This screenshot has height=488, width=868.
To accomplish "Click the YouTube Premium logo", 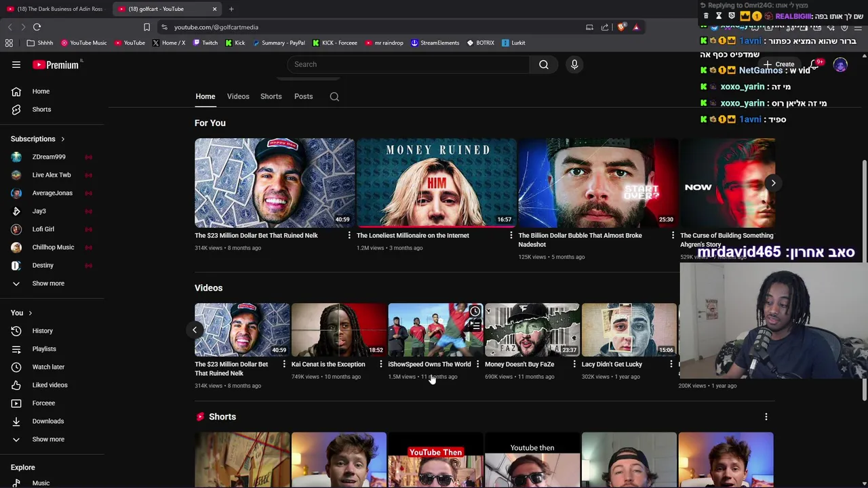I will (56, 64).
